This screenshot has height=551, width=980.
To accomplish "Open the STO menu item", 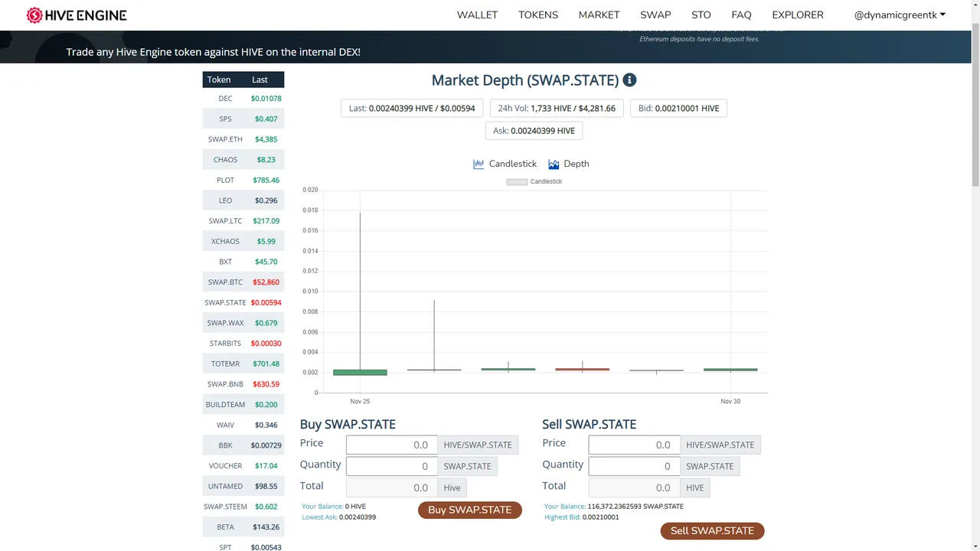I will pos(701,15).
